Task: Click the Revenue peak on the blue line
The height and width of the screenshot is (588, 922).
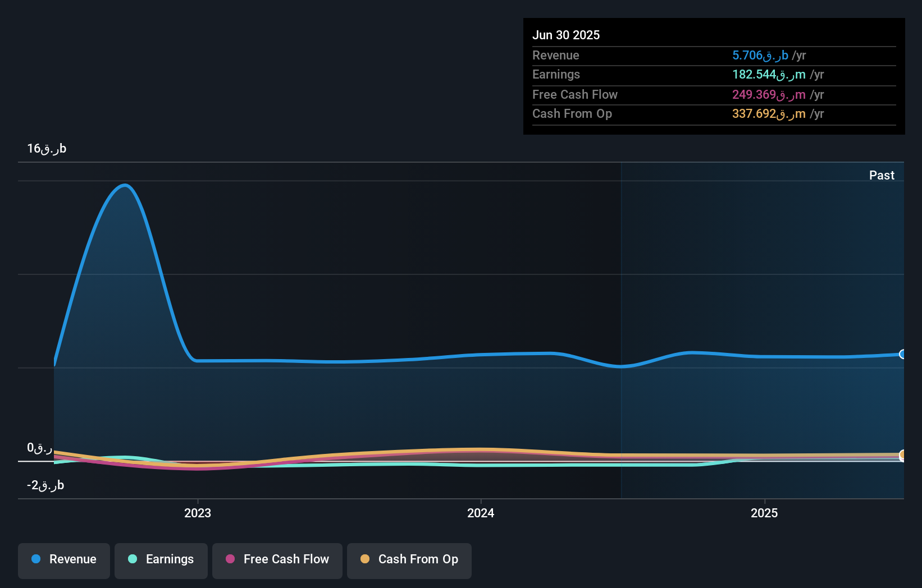Action: point(125,185)
